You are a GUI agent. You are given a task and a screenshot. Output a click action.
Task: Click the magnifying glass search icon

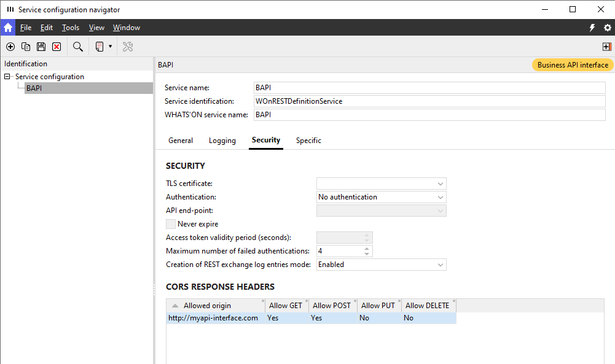coord(78,47)
